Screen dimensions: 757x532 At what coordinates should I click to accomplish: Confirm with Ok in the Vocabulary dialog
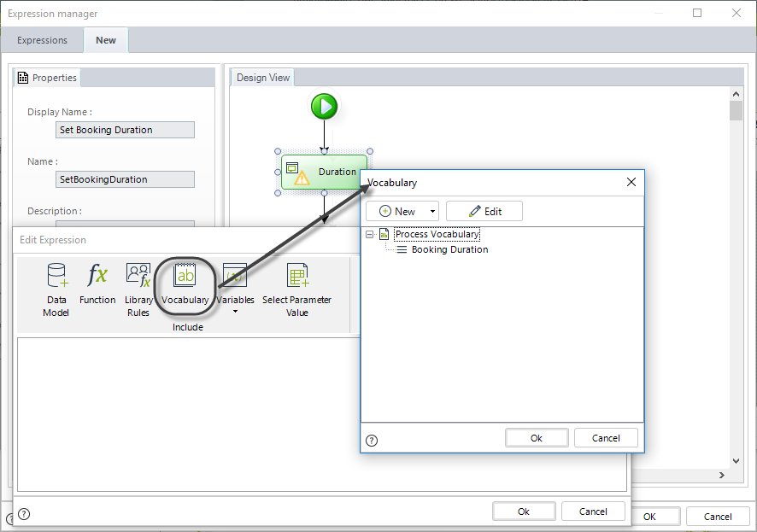click(537, 438)
